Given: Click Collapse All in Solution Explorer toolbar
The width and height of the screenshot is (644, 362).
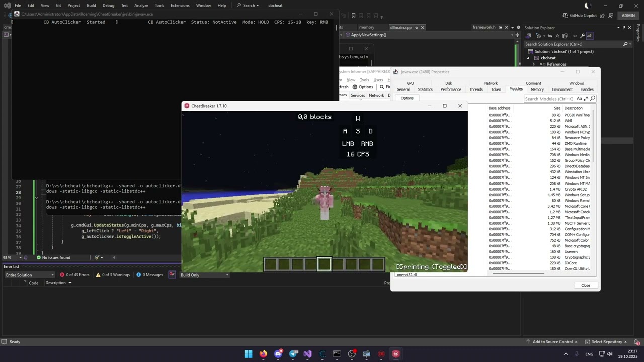Looking at the screenshot, I should tap(557, 36).
